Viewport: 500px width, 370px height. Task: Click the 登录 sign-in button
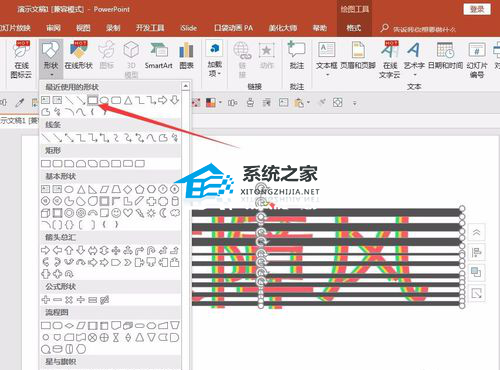click(x=477, y=9)
